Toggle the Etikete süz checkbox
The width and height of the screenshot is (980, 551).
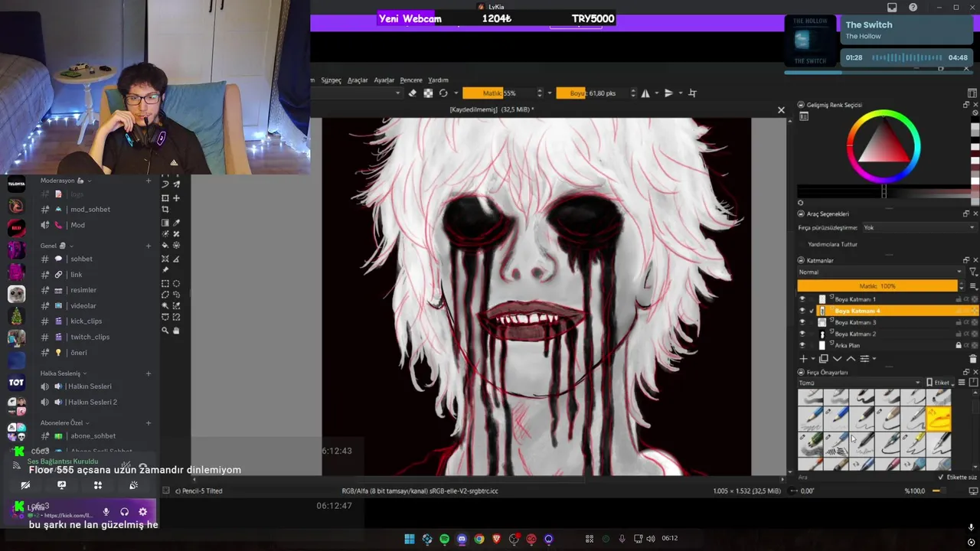(x=941, y=477)
